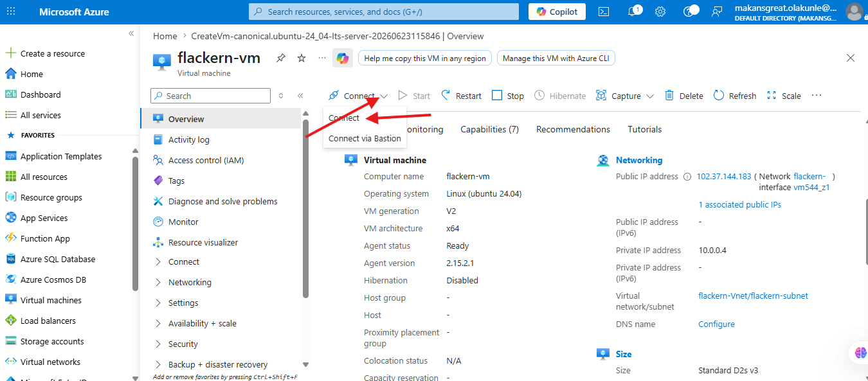Screen dimensions: 868x381
Task: Open more options ellipsis beside the VM title
Action: pos(322,58)
